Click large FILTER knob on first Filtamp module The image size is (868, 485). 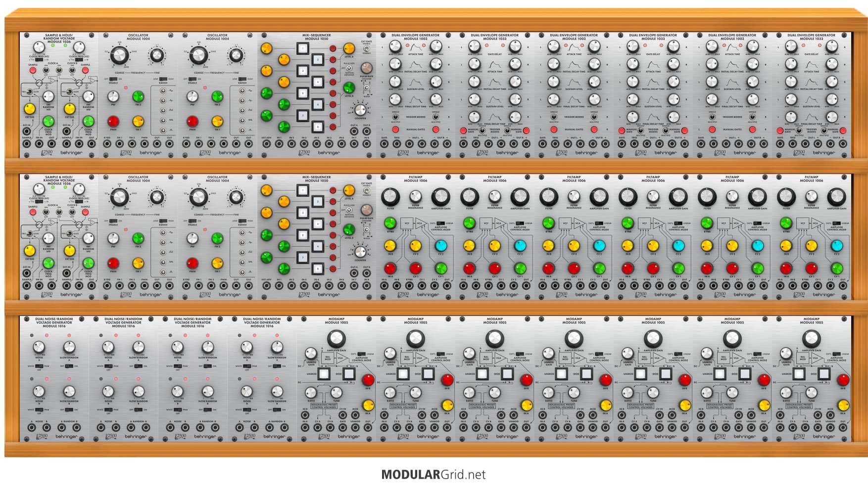tap(390, 197)
